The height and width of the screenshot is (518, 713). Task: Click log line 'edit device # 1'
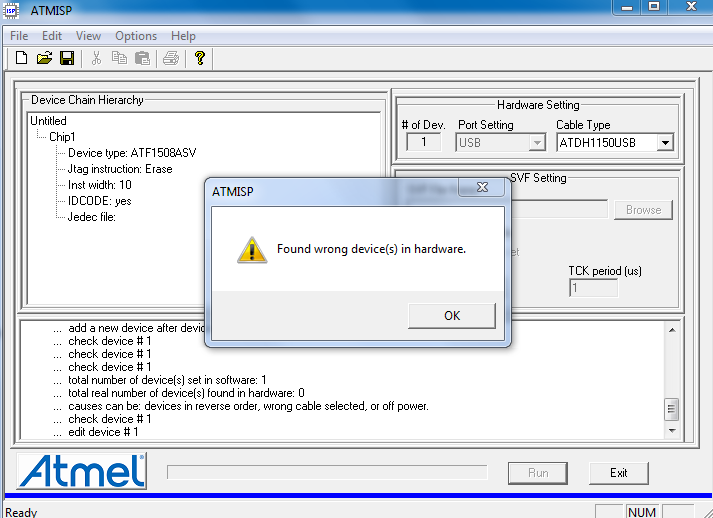[103, 432]
